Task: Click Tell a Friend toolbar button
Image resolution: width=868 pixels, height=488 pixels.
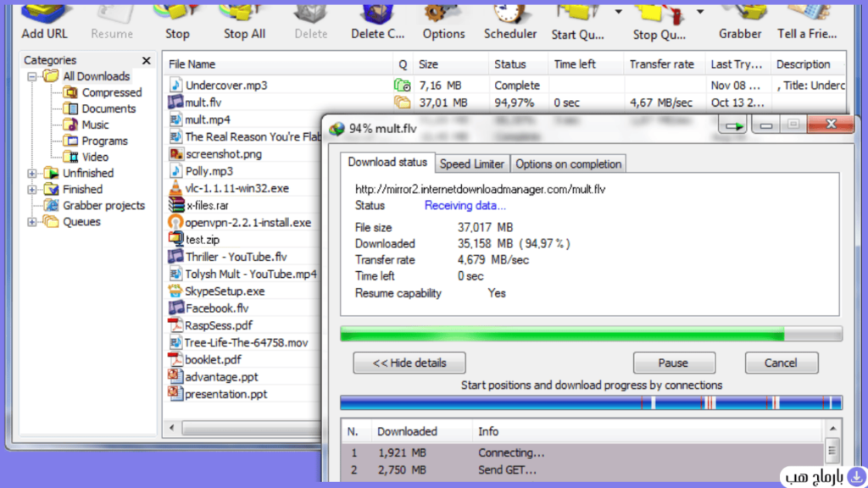Action: click(807, 22)
